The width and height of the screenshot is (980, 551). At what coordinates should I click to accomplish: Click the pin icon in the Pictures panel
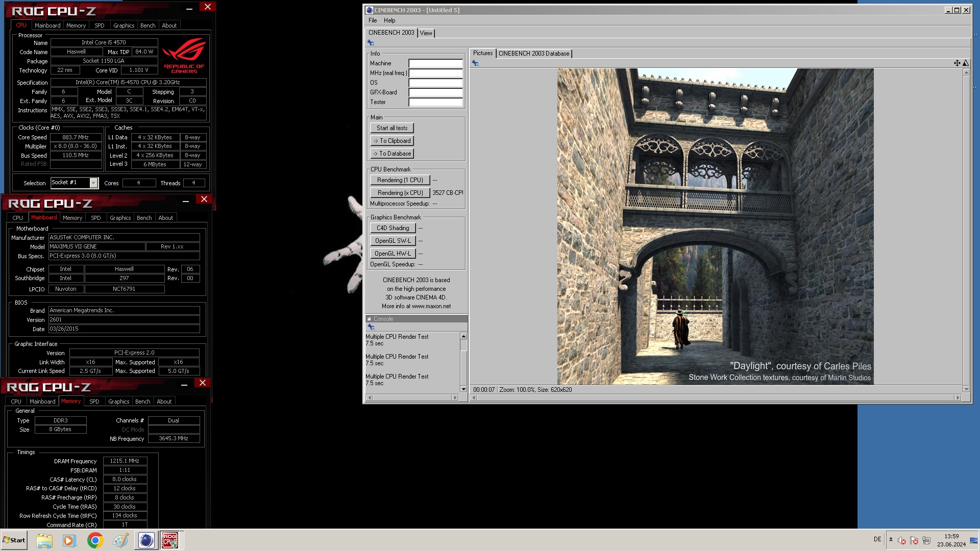pyautogui.click(x=475, y=63)
